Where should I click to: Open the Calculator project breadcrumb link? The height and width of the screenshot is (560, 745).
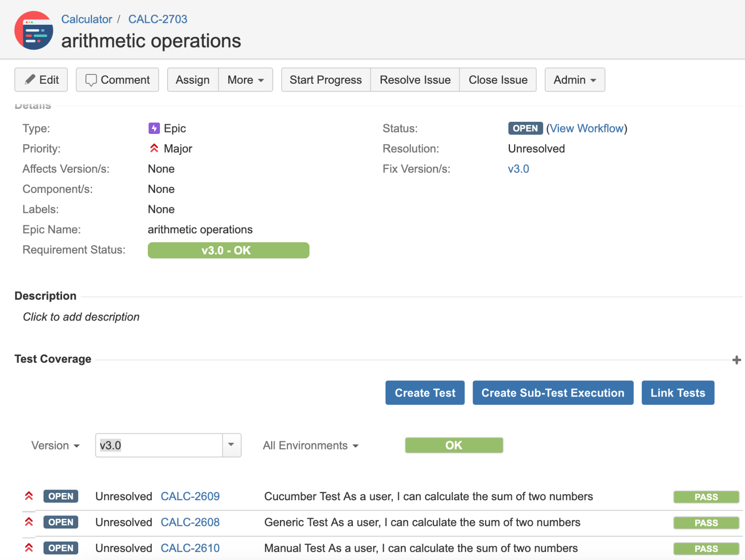87,19
